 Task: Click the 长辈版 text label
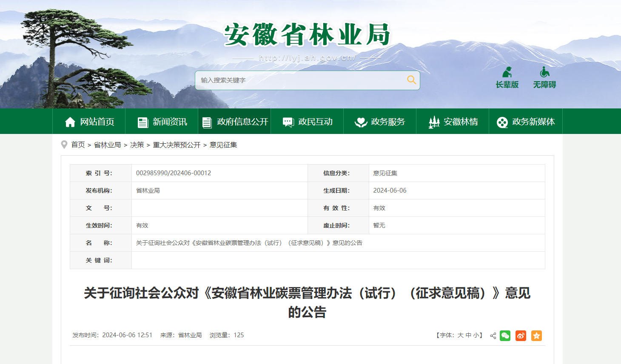(507, 85)
